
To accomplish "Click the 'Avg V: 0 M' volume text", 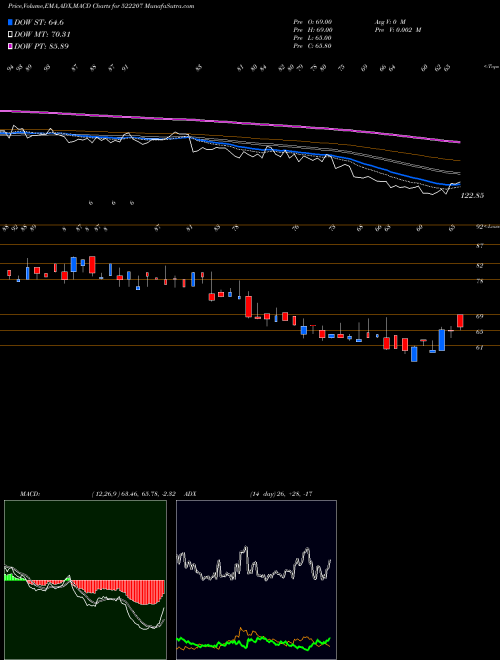I will coord(389,22).
